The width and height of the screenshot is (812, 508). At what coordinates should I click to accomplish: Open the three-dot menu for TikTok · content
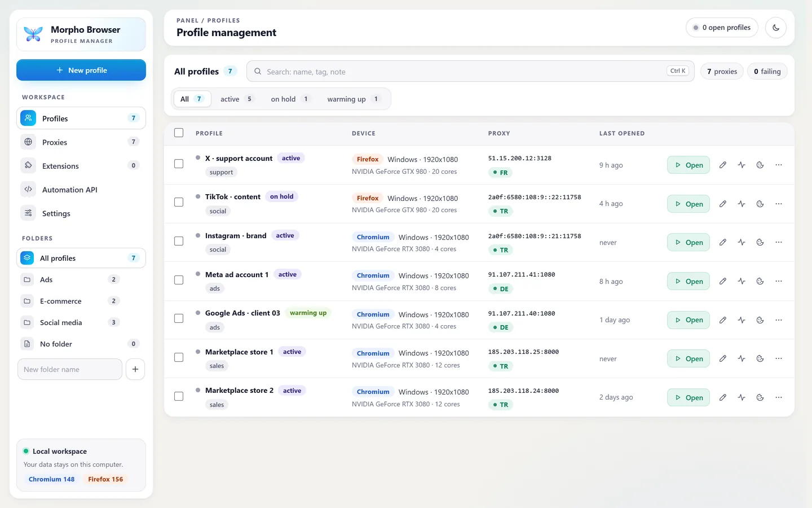pyautogui.click(x=779, y=204)
